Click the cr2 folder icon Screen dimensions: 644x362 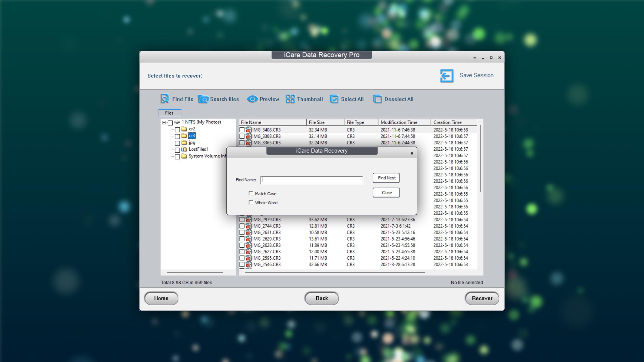tap(184, 129)
